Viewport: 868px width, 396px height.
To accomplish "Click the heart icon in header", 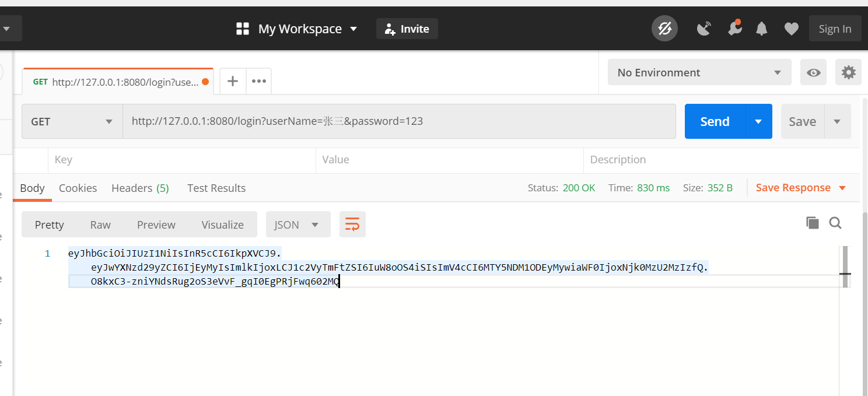I will pyautogui.click(x=791, y=29).
